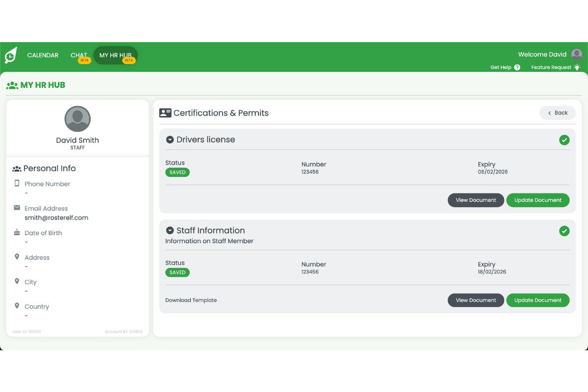
Task: Click the RosterElf leaf logo
Action: coord(11,55)
